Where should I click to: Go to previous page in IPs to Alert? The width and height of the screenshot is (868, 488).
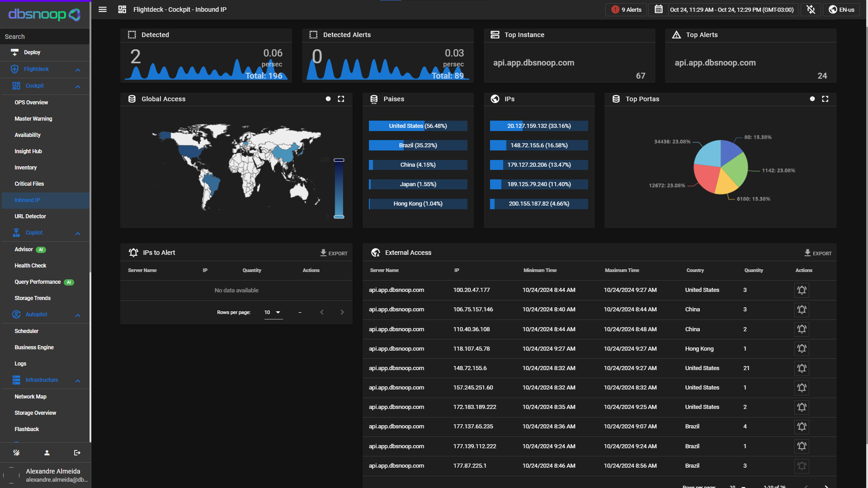[x=322, y=312]
